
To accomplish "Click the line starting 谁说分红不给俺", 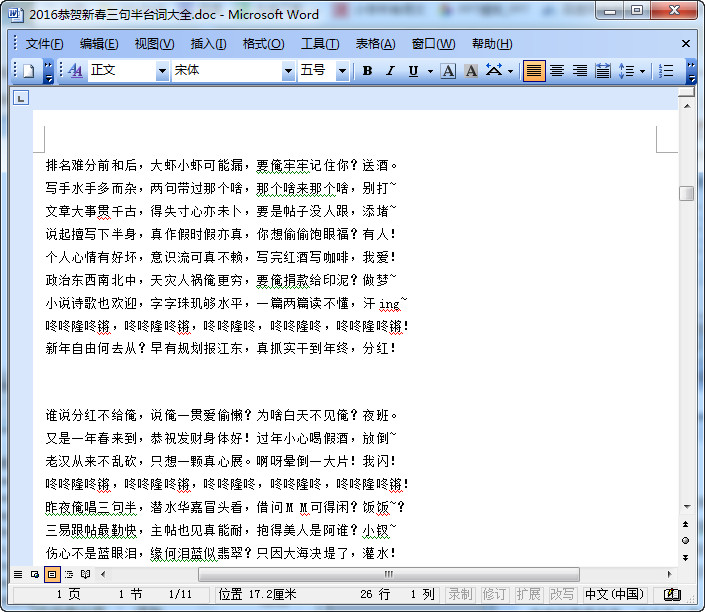I will [x=221, y=415].
